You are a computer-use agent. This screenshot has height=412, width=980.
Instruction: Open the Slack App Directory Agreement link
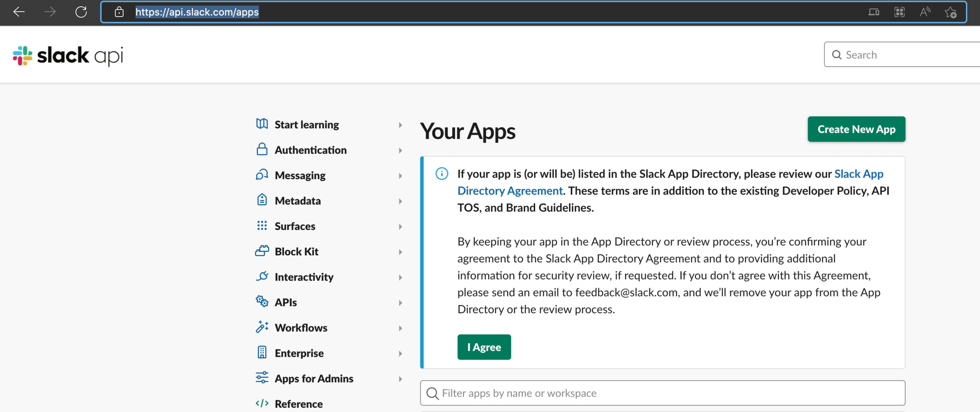510,190
